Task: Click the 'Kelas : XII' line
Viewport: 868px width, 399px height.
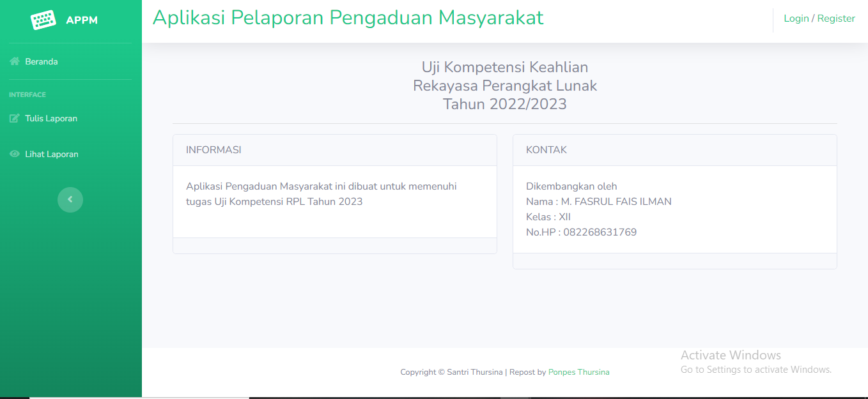Action: (x=548, y=217)
